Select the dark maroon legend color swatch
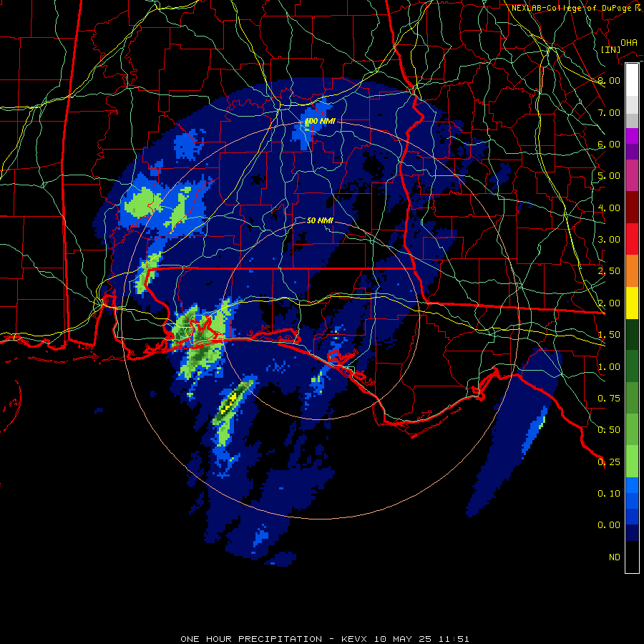Image resolution: width=644 pixels, height=644 pixels. point(632,208)
